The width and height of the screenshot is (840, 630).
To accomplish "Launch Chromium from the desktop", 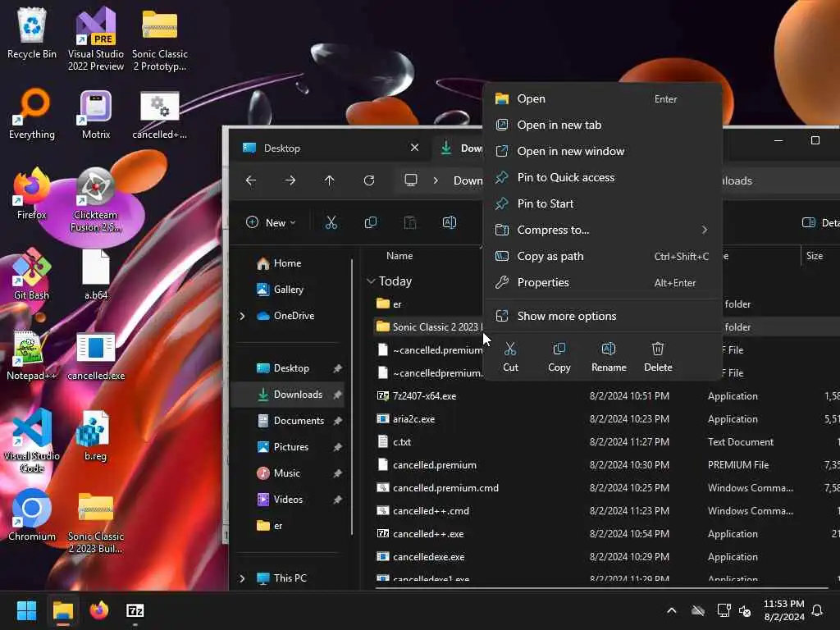I will tap(32, 515).
